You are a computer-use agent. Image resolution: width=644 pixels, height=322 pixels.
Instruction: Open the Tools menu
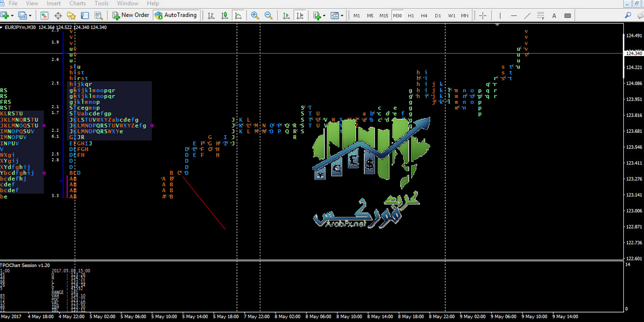click(x=101, y=3)
